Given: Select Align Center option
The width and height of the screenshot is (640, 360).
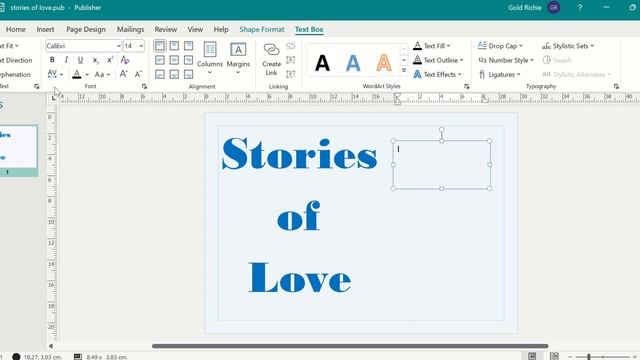Looking at the screenshot, I should (x=174, y=60).
